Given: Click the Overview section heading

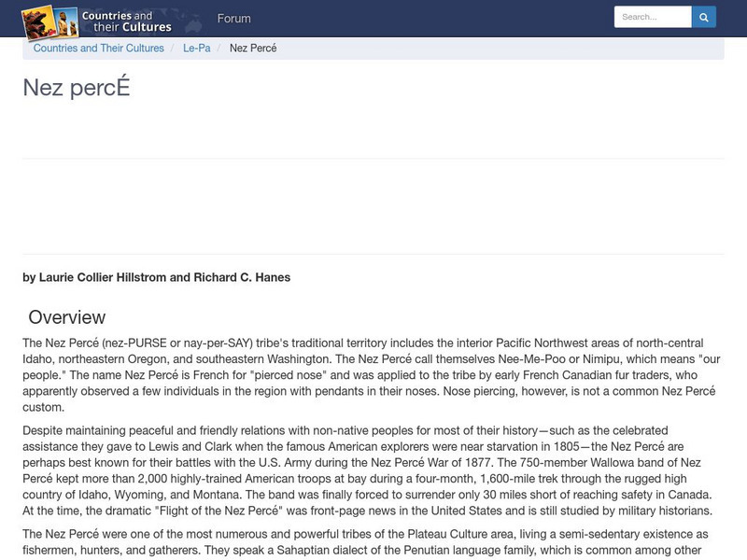Looking at the screenshot, I should [66, 317].
